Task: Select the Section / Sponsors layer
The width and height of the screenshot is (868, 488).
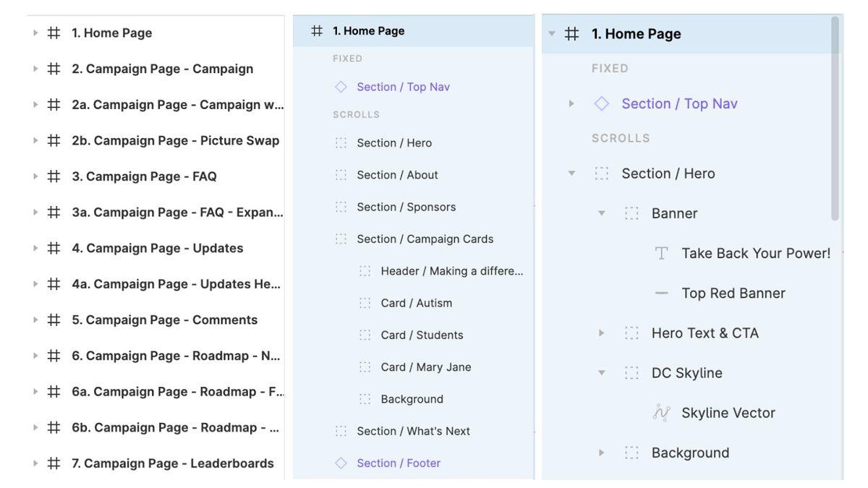Action: (x=406, y=207)
